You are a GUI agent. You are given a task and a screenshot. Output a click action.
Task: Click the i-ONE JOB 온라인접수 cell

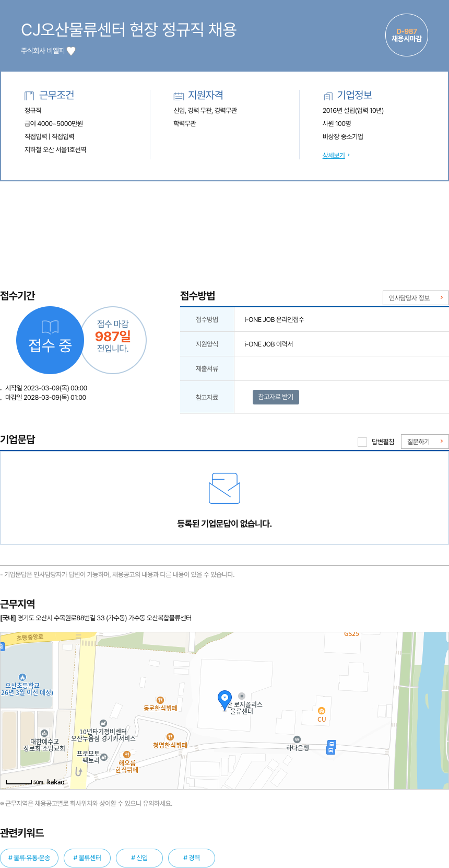click(274, 319)
